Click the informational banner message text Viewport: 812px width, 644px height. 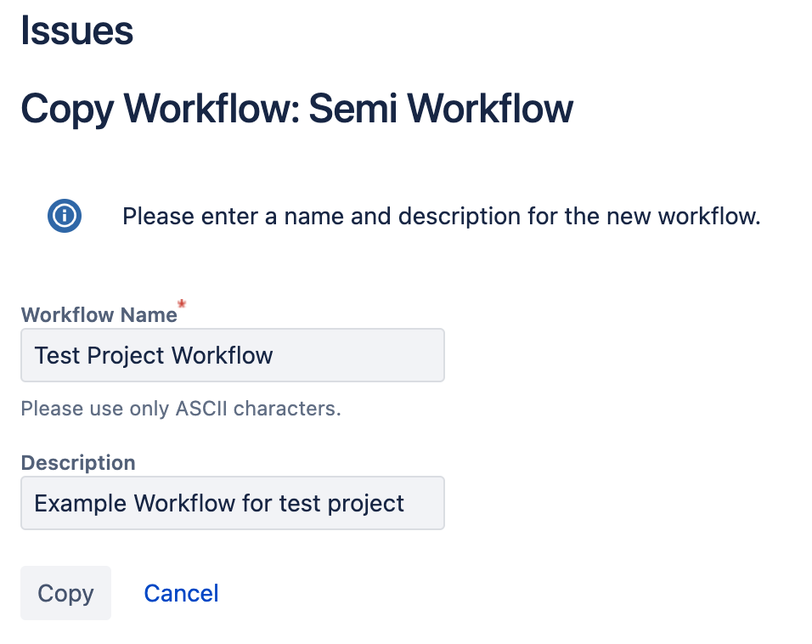pos(442,216)
